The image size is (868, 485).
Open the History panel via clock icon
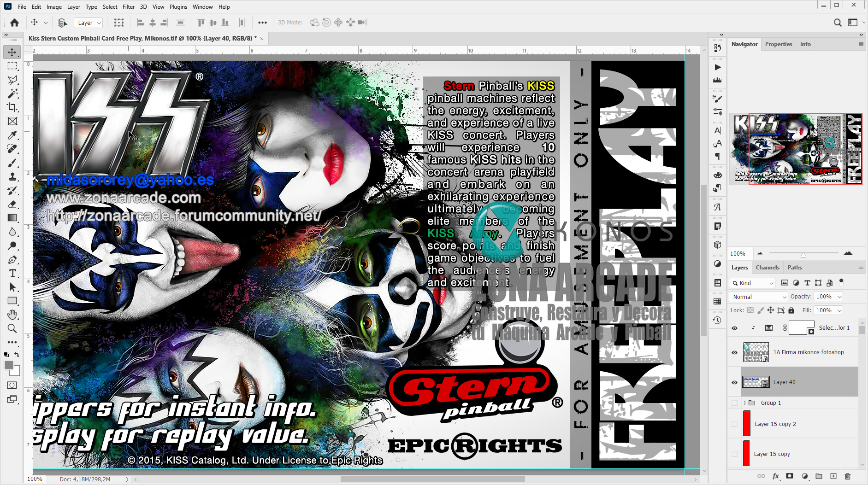(718, 320)
